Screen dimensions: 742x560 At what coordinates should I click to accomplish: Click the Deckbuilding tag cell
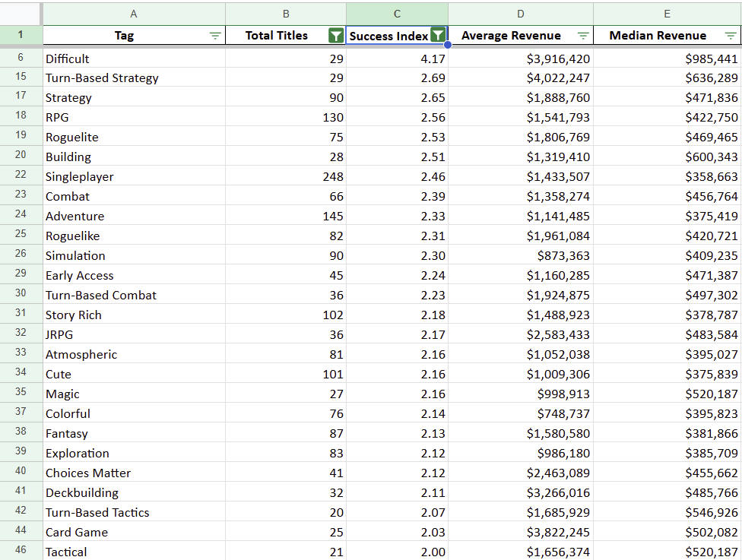[x=134, y=492]
